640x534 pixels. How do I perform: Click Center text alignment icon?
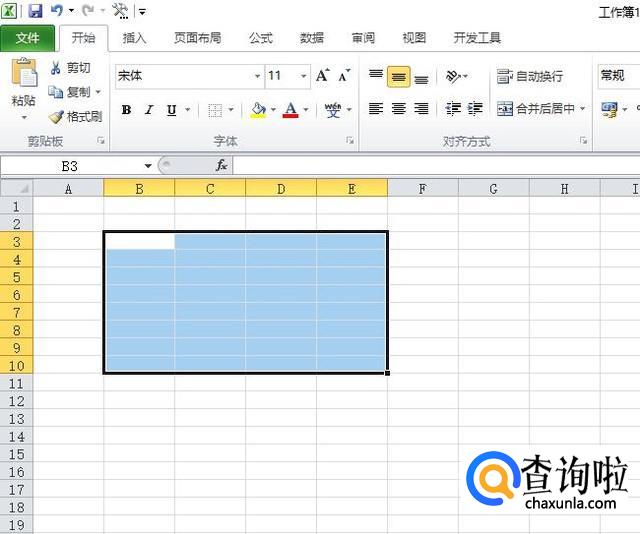398,109
